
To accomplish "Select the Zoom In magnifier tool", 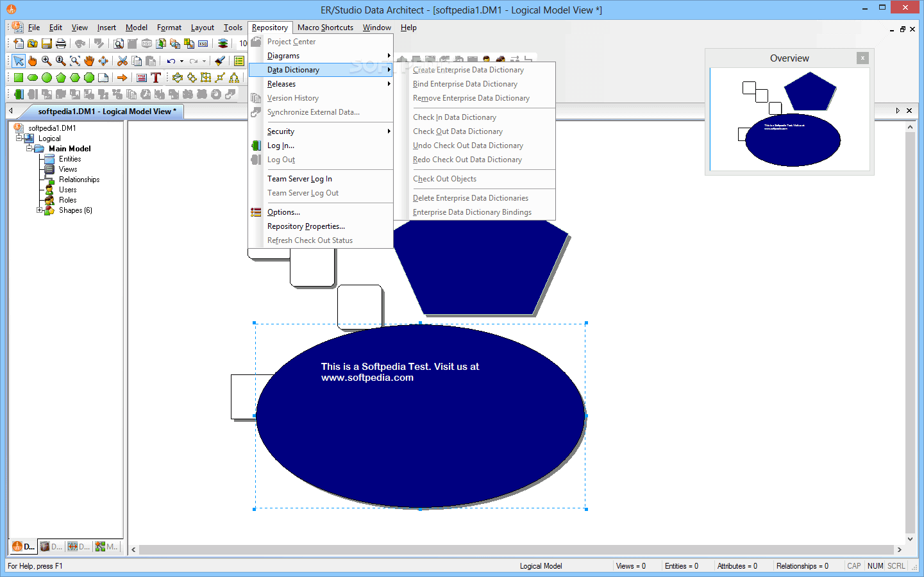I will click(x=47, y=61).
